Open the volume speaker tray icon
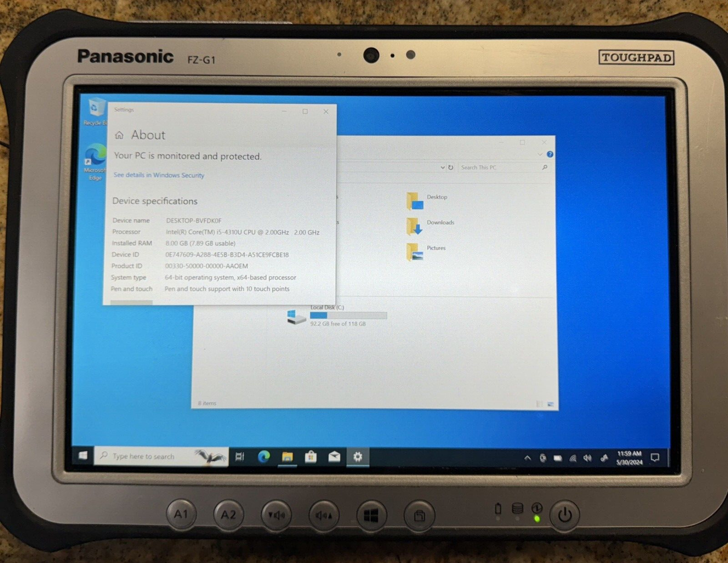728x563 pixels. [587, 458]
